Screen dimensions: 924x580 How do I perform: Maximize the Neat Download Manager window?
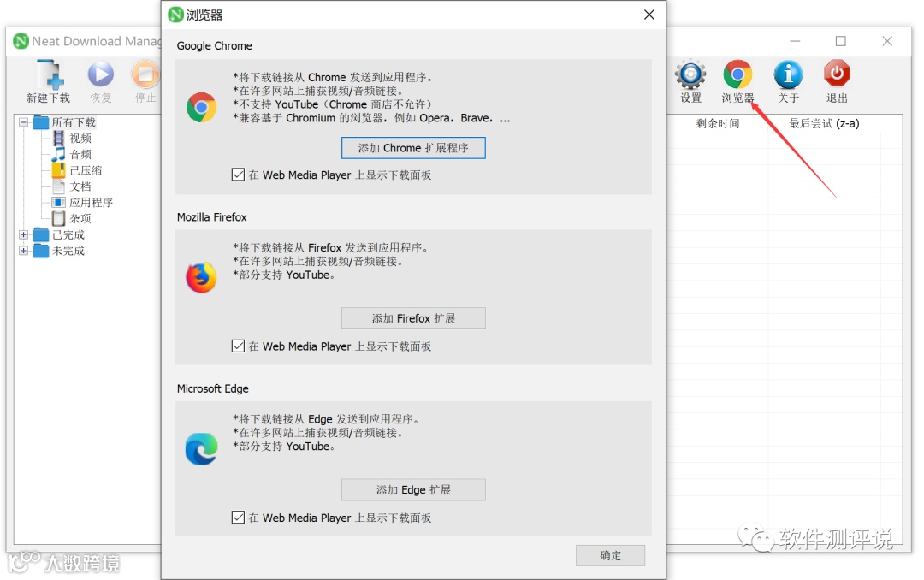click(840, 41)
